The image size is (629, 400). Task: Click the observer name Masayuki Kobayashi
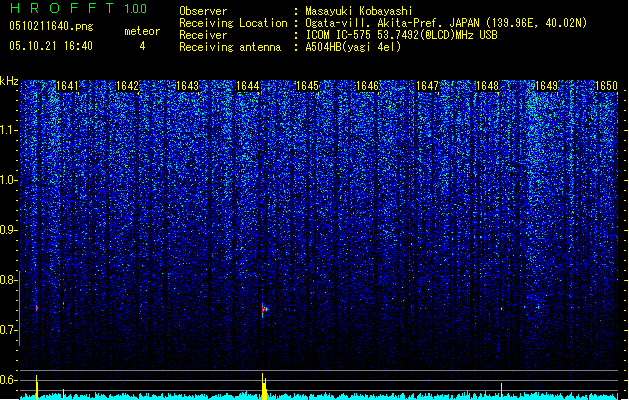(359, 11)
